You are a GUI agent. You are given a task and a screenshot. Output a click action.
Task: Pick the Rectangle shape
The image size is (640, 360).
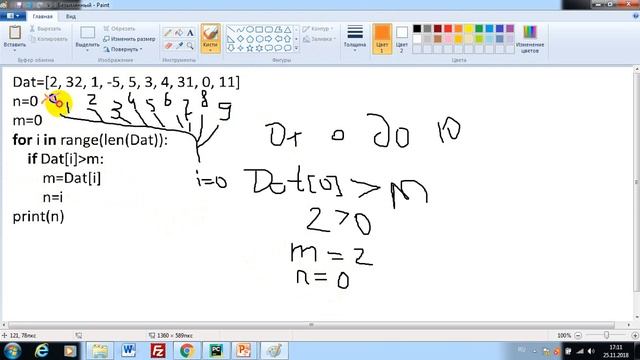coord(259,29)
